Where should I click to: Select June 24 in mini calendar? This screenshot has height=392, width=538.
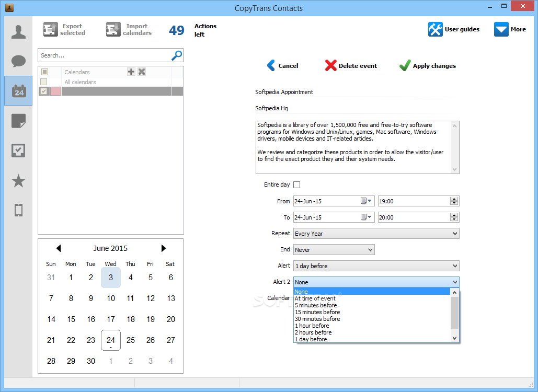click(x=111, y=340)
